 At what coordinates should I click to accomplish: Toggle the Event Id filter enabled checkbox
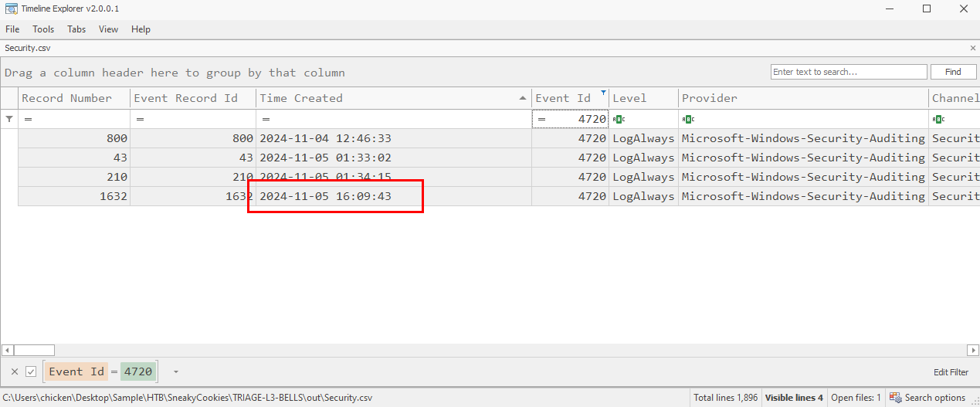click(31, 371)
